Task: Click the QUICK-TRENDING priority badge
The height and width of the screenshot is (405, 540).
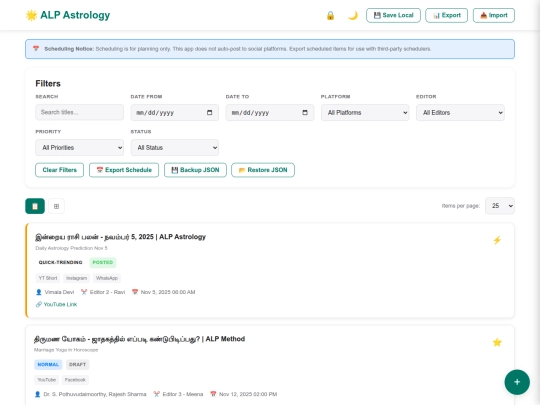Action: (x=60, y=262)
